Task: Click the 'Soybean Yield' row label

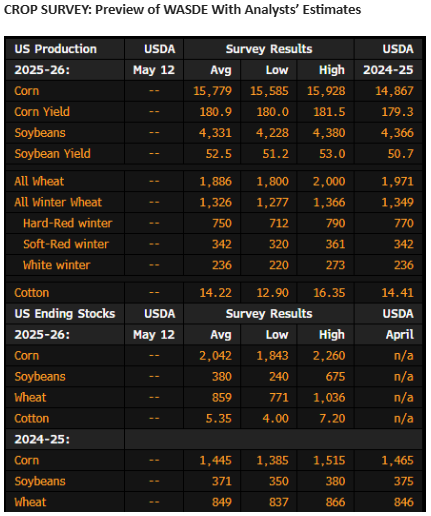Action: [x=52, y=154]
